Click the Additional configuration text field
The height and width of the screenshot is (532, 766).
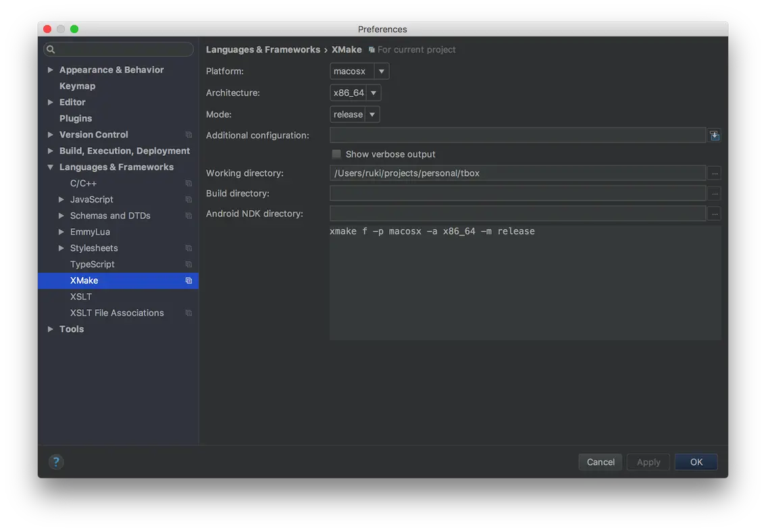[x=517, y=135]
